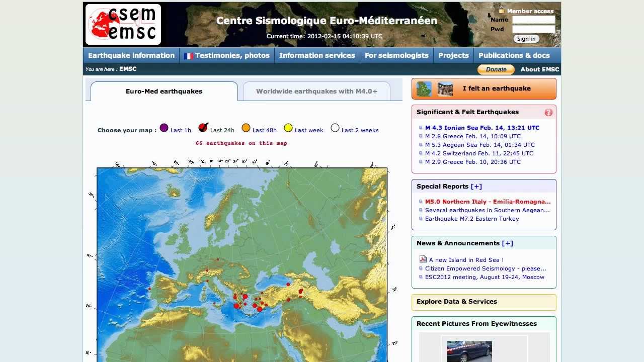
Task: Click the member Pwd input field
Action: point(533,29)
